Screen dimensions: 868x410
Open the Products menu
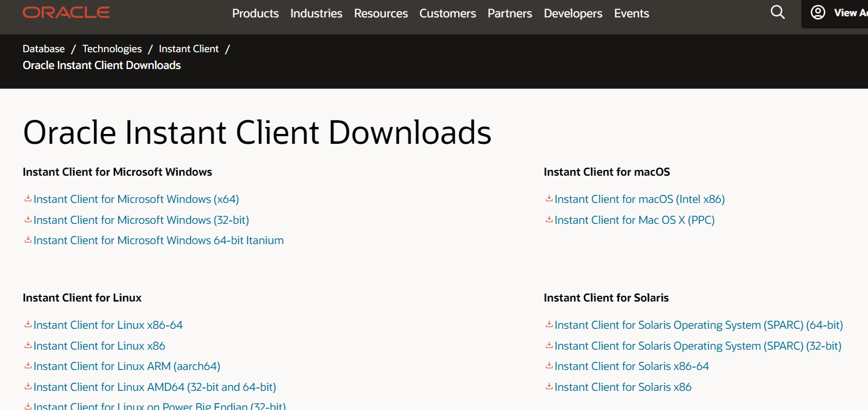click(x=255, y=13)
